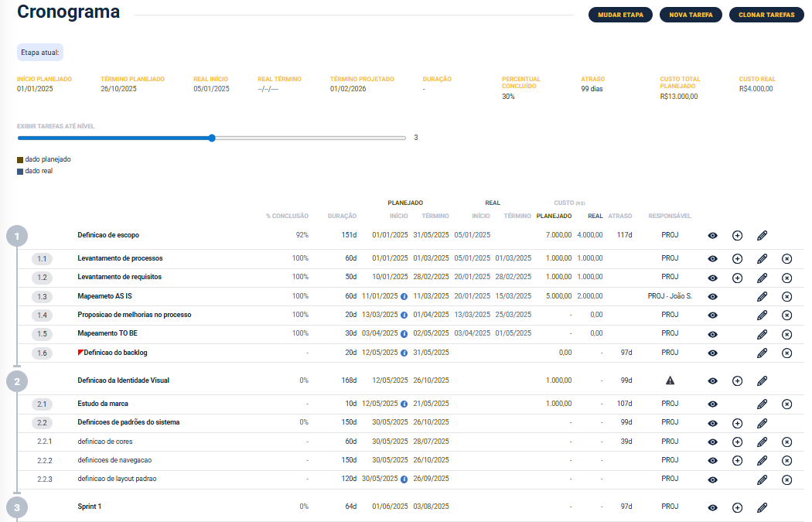The height and width of the screenshot is (522, 812).
Task: Edit the Definicao de escopo task with pencil
Action: pos(762,236)
